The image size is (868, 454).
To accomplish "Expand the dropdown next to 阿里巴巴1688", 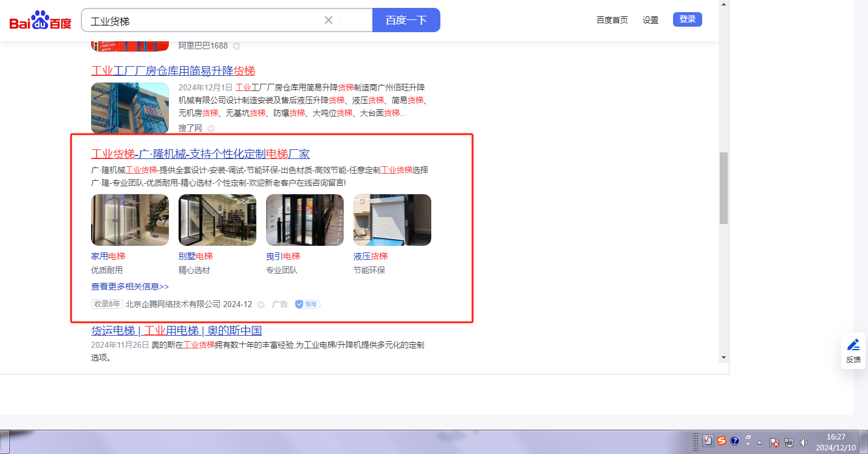I will (x=237, y=46).
